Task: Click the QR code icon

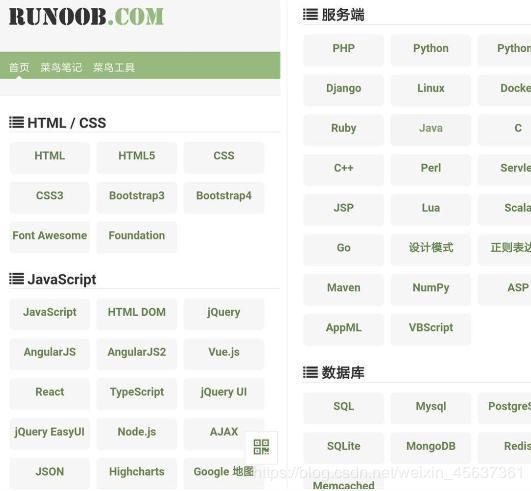Action: pos(261,447)
